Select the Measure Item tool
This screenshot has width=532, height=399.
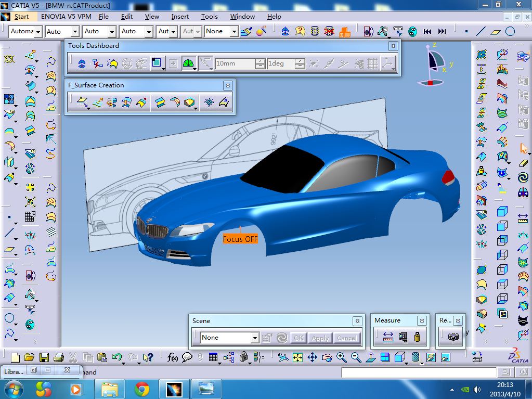(403, 337)
